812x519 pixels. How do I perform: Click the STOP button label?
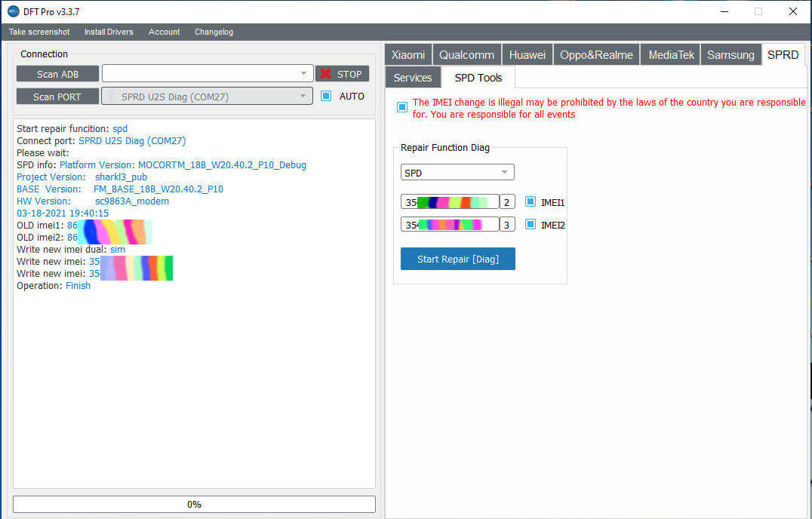[x=349, y=75]
